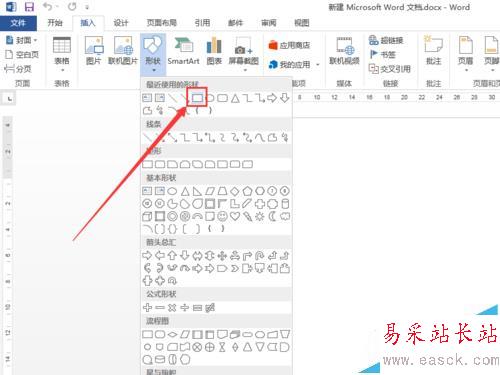This screenshot has width=500, height=375.
Task: Pick the snip single corner rectangle
Action: [x=172, y=164]
